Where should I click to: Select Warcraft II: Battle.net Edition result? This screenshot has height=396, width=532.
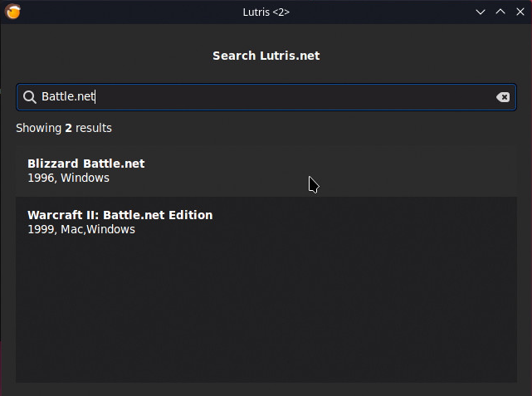tap(266, 222)
